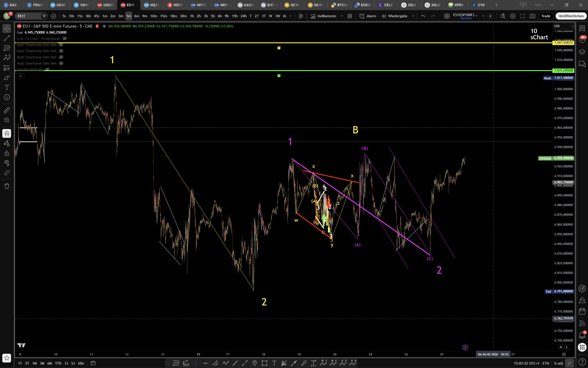Select the text annotation tool
This screenshot has height=368, width=588.
pos(7,87)
